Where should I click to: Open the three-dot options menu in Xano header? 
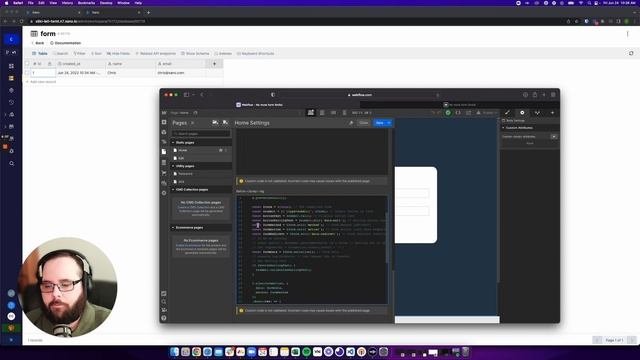point(627,34)
